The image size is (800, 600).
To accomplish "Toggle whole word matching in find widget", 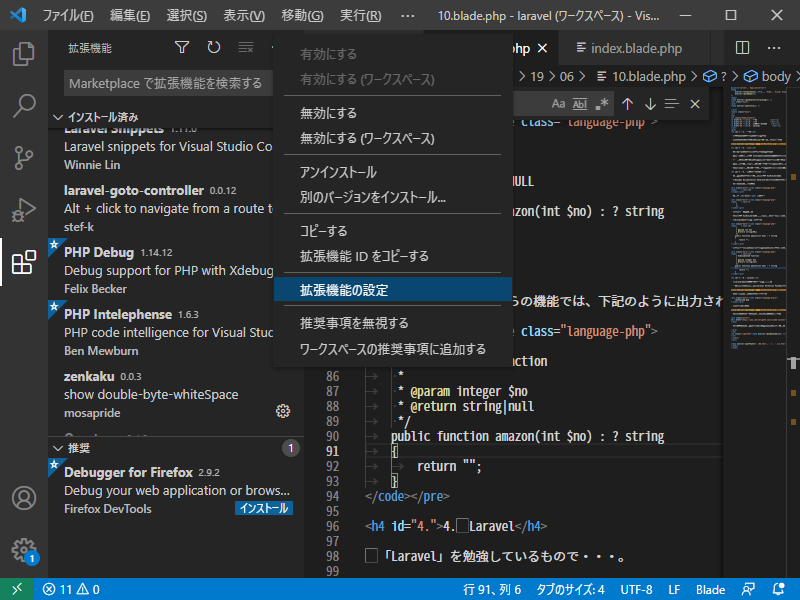I will tap(580, 104).
